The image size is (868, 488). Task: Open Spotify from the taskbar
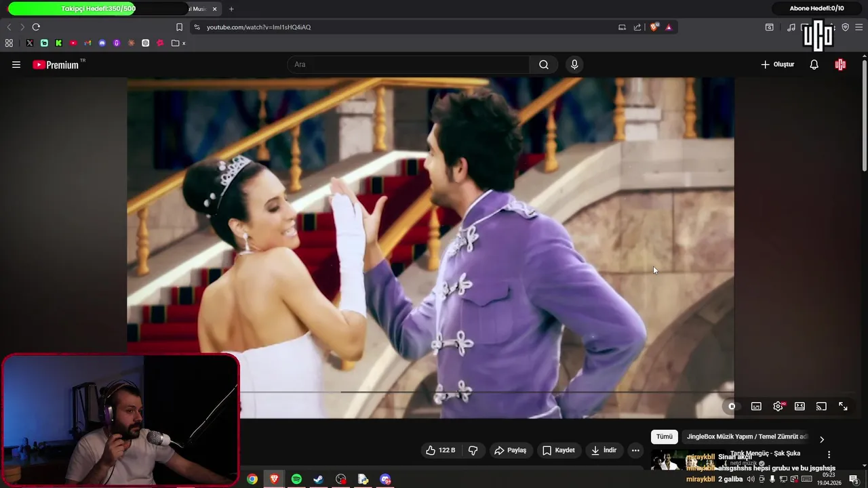coord(296,479)
